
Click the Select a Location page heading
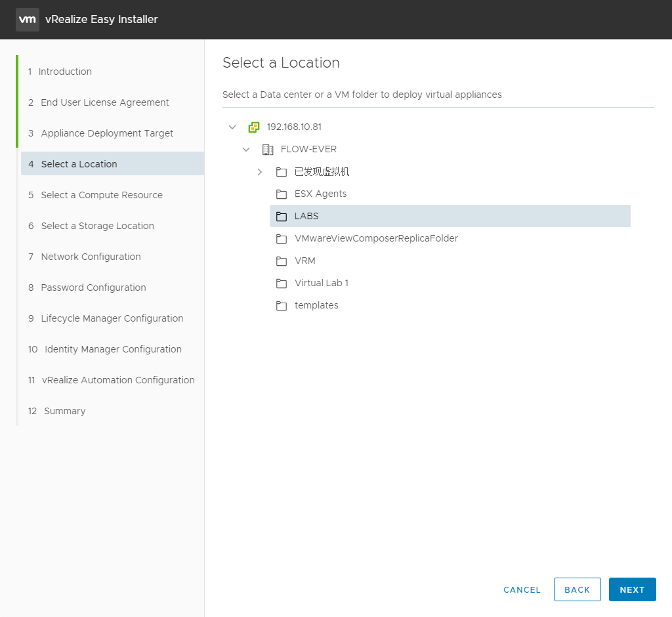coord(281,62)
